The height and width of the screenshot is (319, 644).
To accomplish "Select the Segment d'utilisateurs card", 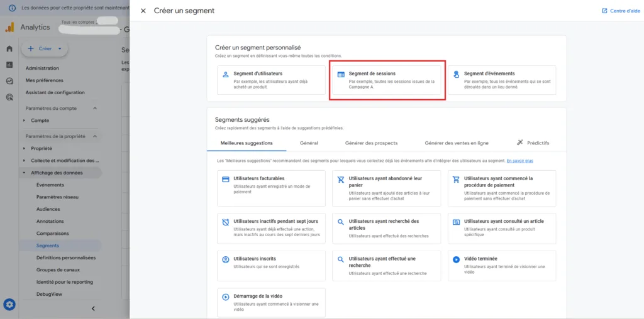I will [x=271, y=80].
